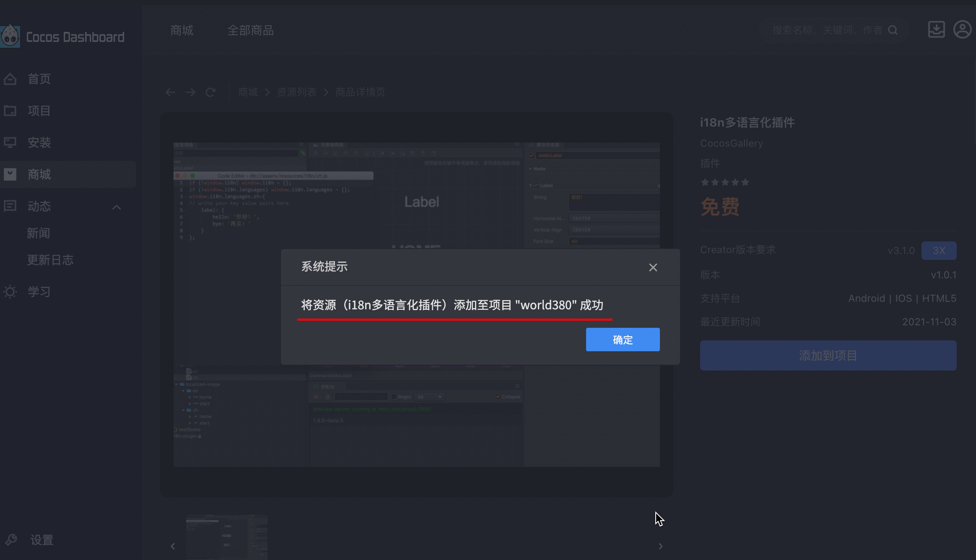Go forward with the right arrow icon
This screenshot has width=976, height=560.
pos(190,92)
